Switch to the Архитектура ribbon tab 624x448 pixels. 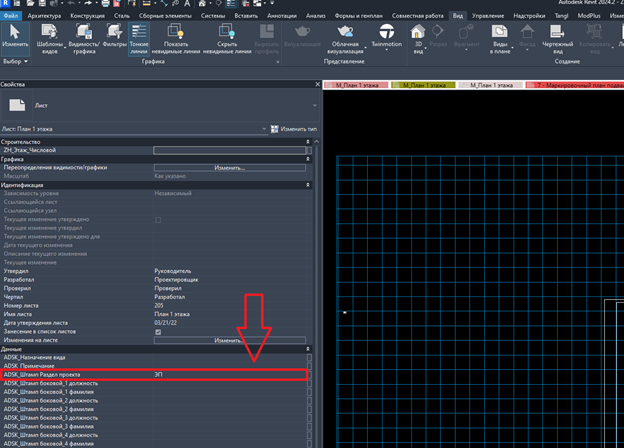pyautogui.click(x=44, y=16)
